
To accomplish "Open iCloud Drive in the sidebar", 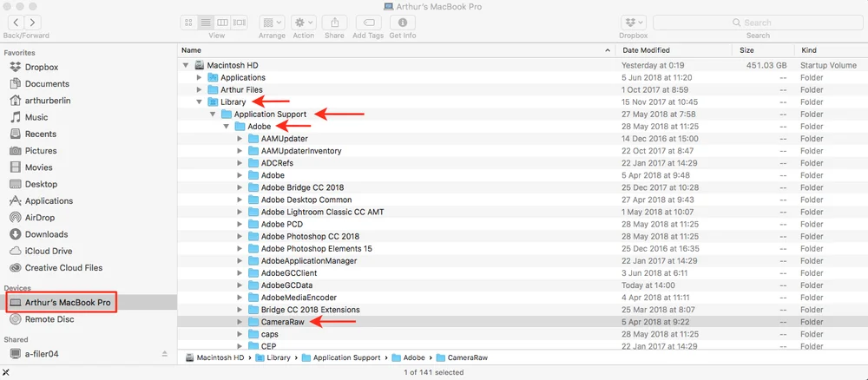I will pos(47,251).
